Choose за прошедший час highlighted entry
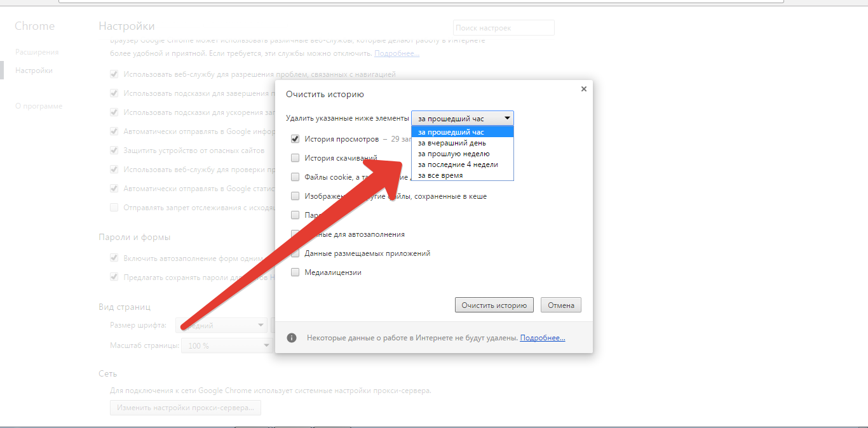 point(451,132)
